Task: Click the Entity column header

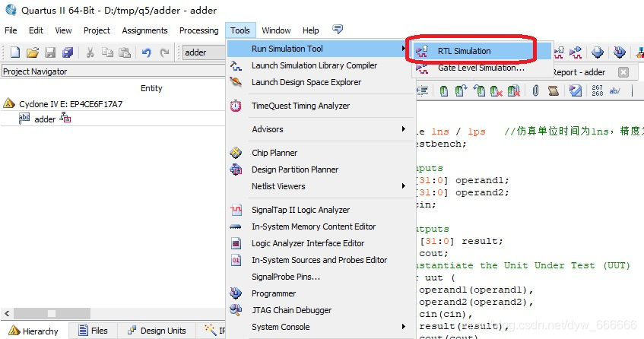Action: pyautogui.click(x=151, y=88)
